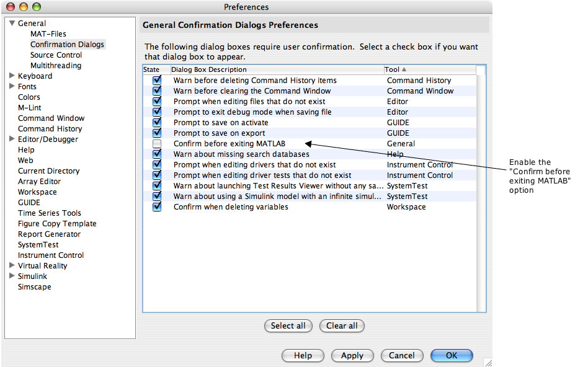Disable Prompt to save on export checkbox
The image size is (588, 367).
tap(157, 133)
